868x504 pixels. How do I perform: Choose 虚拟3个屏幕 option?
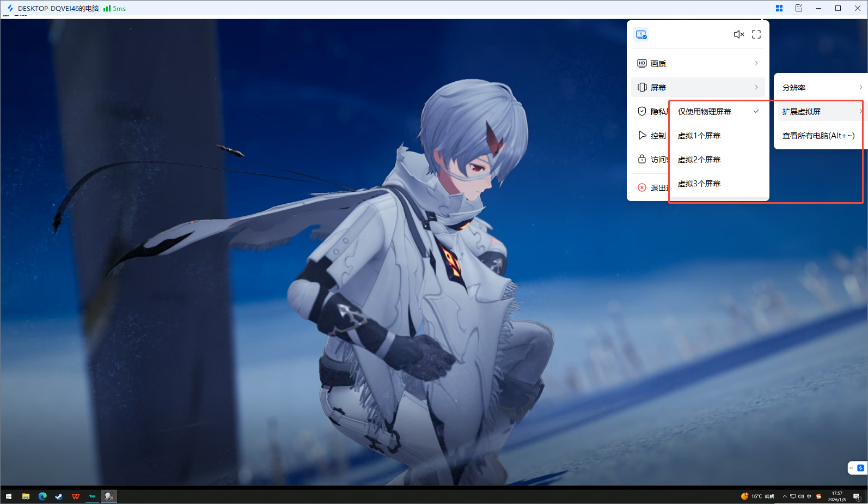point(699,184)
